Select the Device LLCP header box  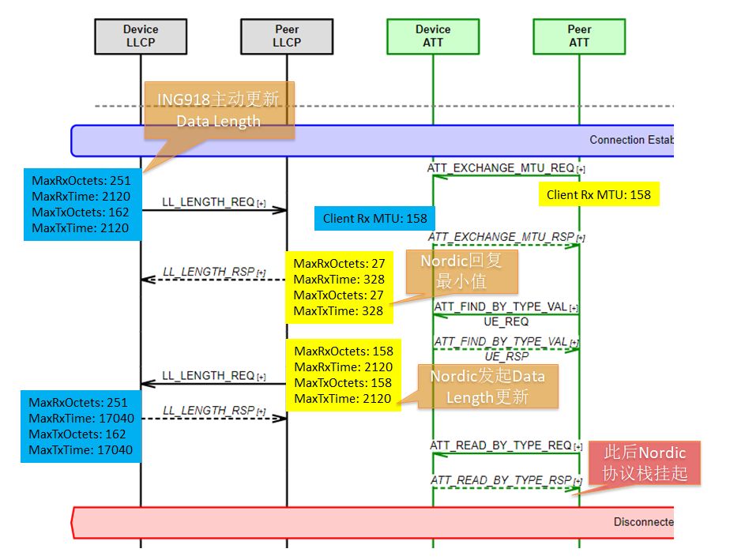(141, 36)
